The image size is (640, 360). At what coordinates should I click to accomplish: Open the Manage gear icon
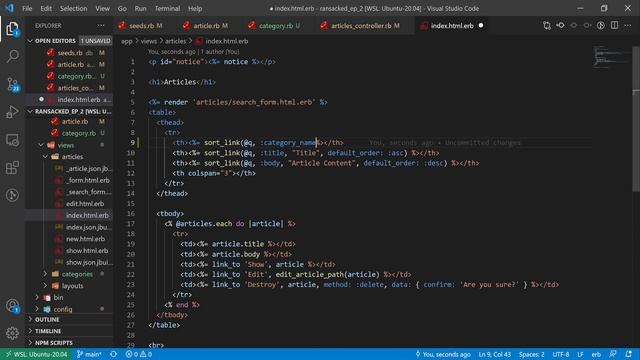click(12, 333)
